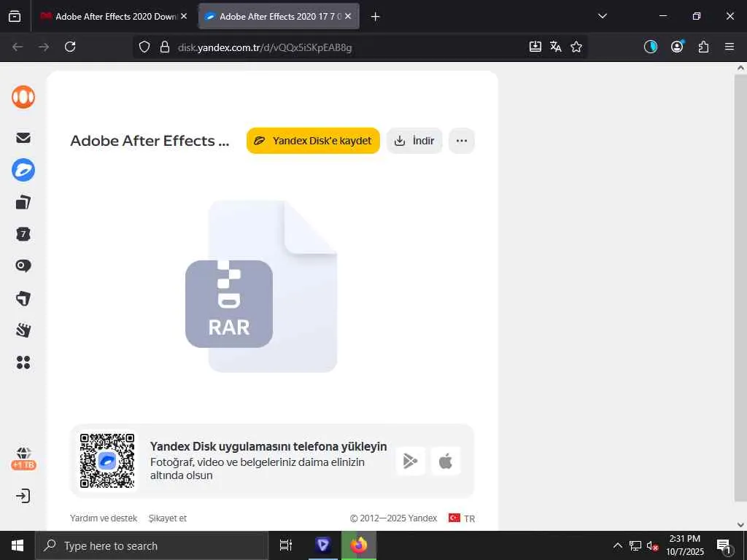Show hidden system tray icons
This screenshot has width=747, height=560.
point(617,545)
